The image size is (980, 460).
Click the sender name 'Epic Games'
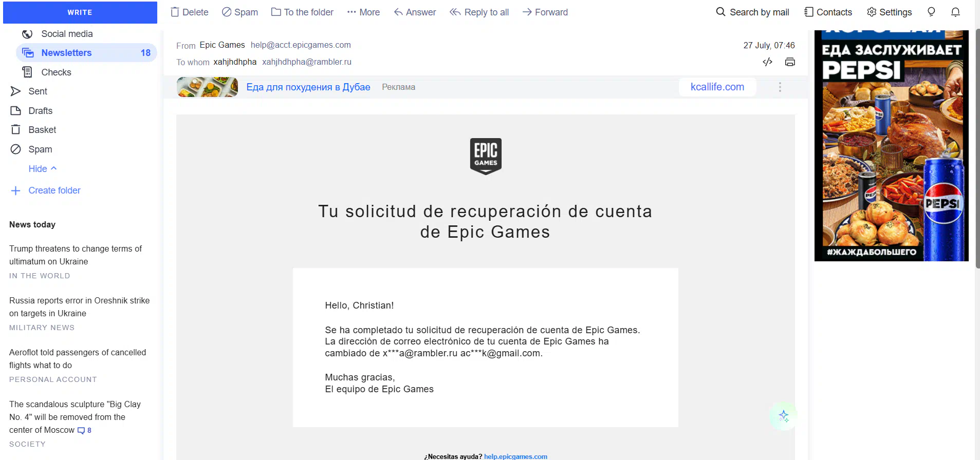coord(222,45)
